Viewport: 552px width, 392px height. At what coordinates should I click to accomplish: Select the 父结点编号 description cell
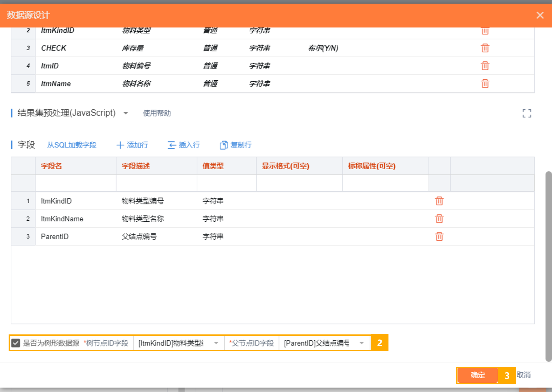coord(157,237)
